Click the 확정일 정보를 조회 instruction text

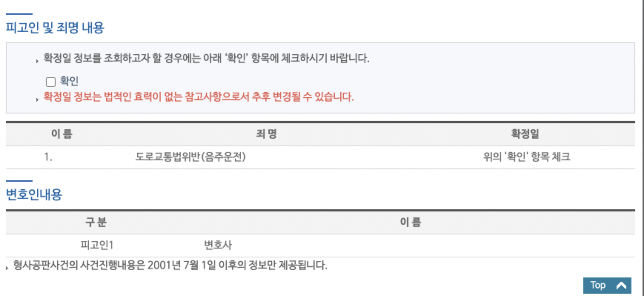206,58
